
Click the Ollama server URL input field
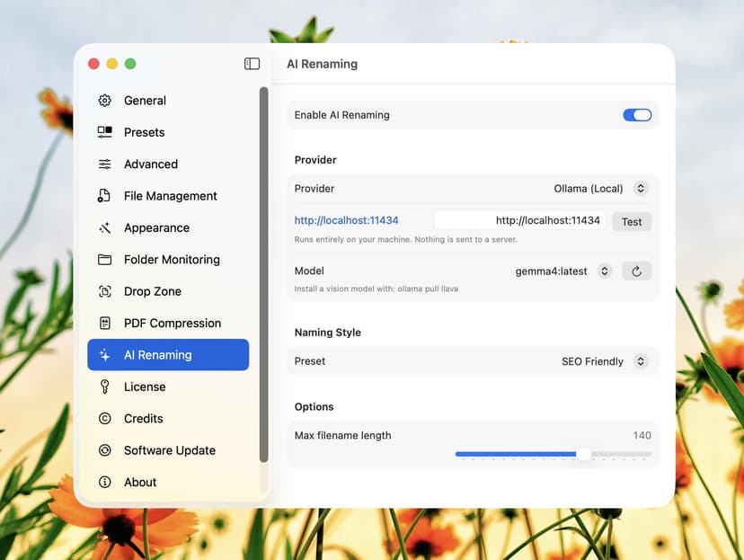[x=519, y=220]
